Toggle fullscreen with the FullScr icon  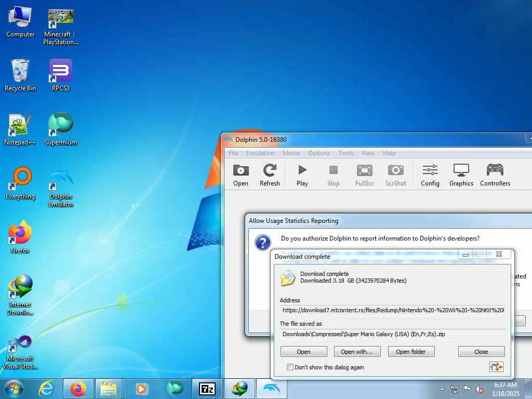(x=364, y=175)
